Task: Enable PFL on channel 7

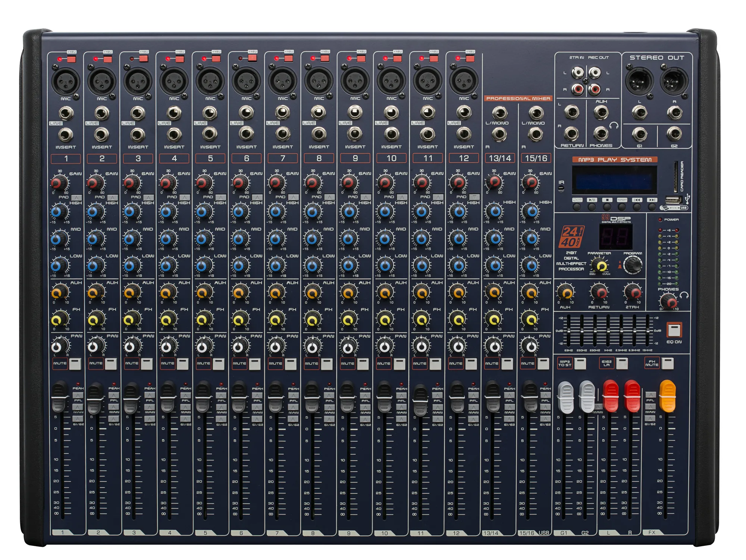Action: (294, 395)
